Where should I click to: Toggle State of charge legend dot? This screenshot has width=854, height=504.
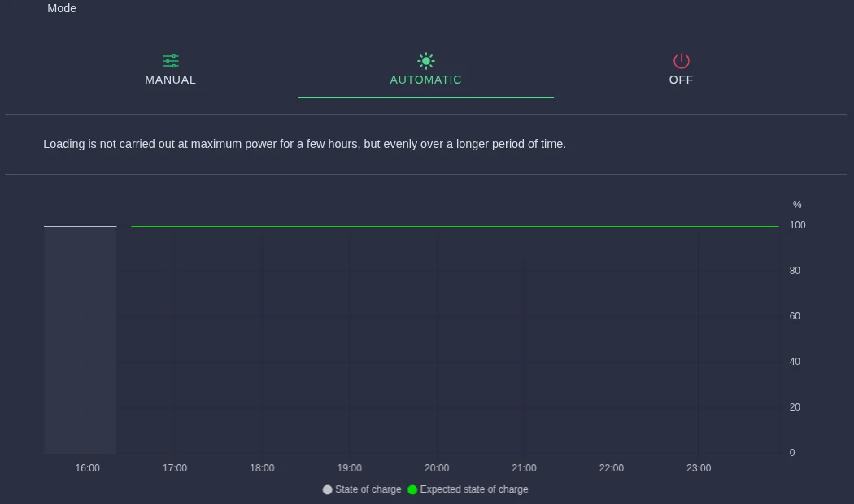(327, 490)
